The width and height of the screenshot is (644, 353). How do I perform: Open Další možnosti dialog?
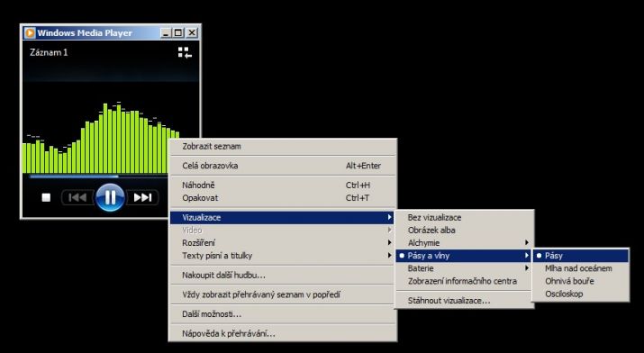point(282,314)
